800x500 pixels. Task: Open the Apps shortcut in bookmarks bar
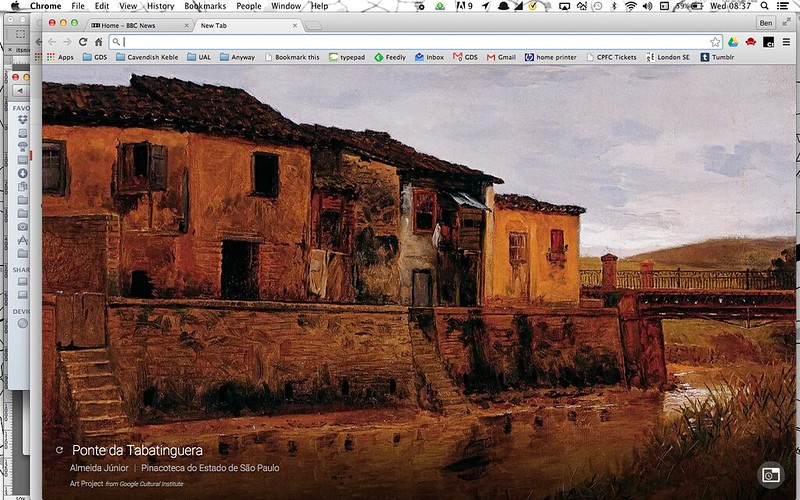click(59, 57)
